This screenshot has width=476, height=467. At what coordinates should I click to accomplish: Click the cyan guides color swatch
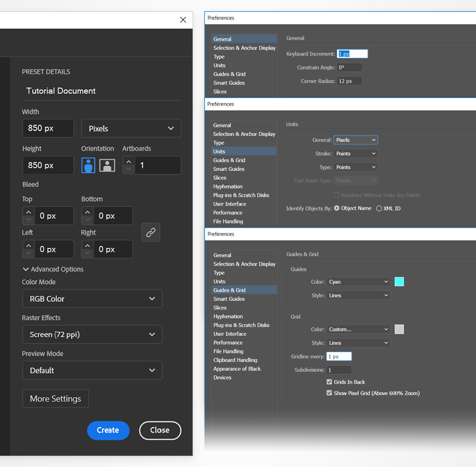click(399, 282)
